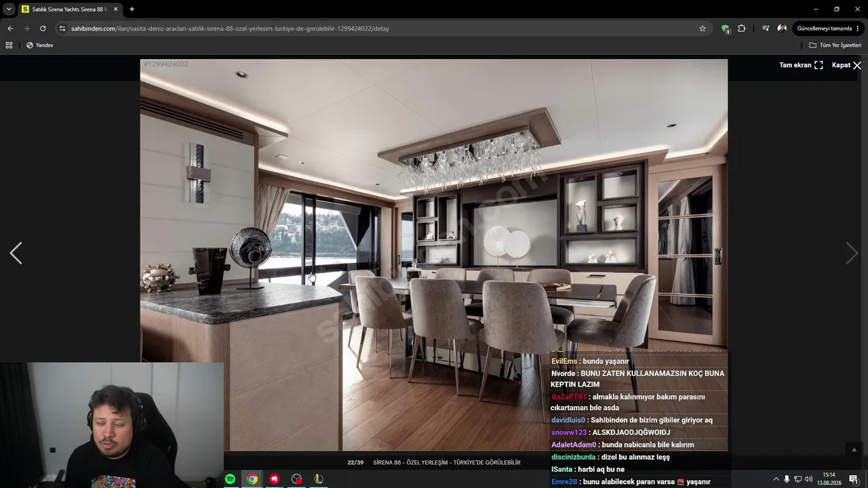Reload the sahibinden page

pyautogui.click(x=43, y=28)
